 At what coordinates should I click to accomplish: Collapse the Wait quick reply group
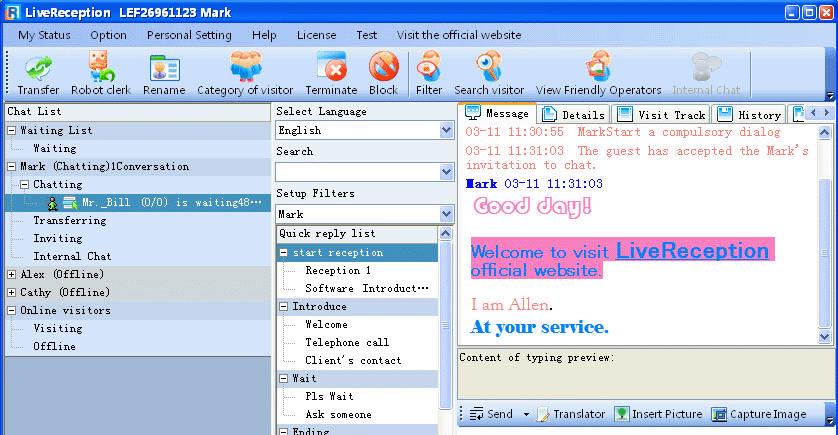(284, 378)
